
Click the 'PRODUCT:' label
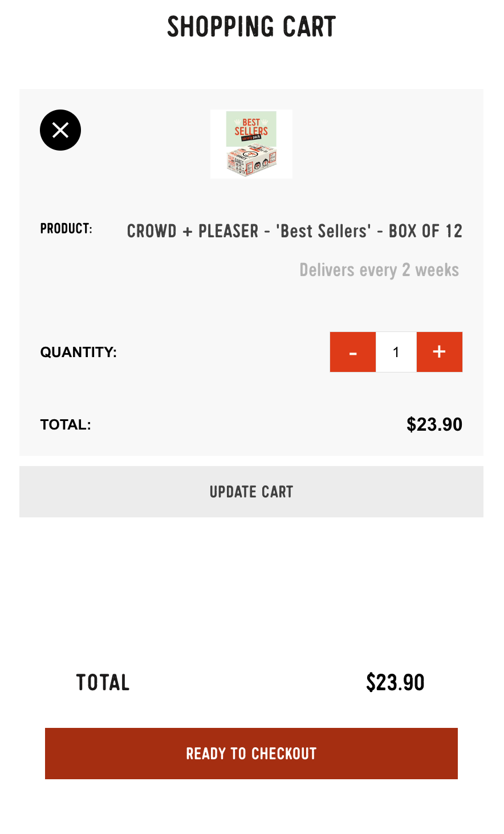[66, 229]
